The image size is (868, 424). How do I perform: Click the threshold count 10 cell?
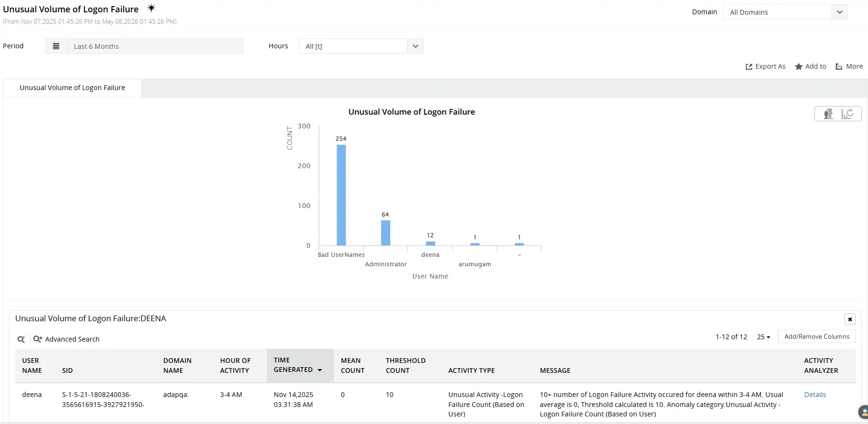tap(390, 395)
